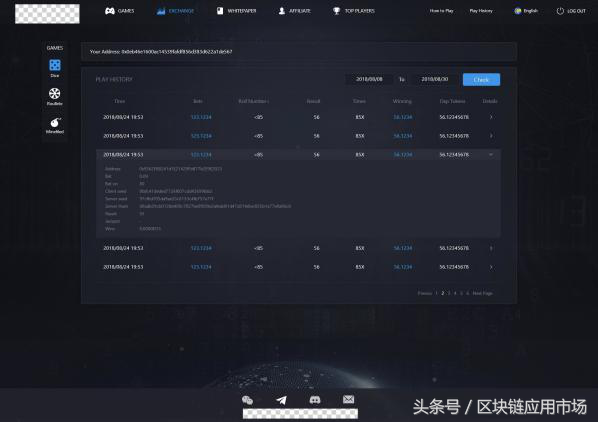
Task: Expand details arrow of fourth history row
Action: (491, 248)
